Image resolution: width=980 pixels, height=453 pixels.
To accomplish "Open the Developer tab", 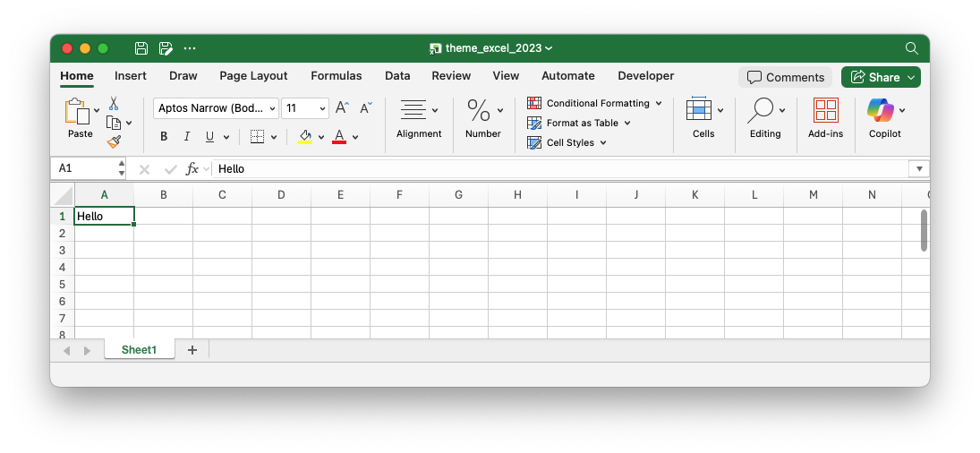I will (x=645, y=75).
